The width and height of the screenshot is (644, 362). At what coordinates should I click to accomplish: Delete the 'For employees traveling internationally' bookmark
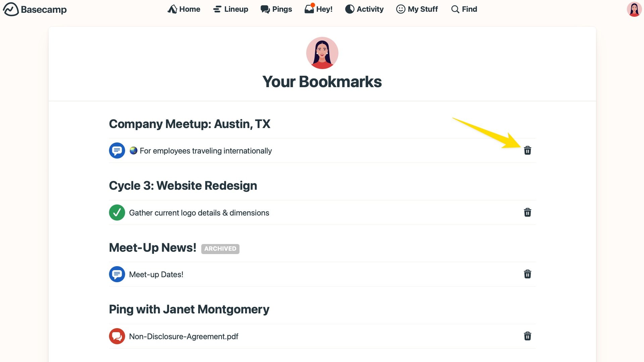pyautogui.click(x=527, y=150)
